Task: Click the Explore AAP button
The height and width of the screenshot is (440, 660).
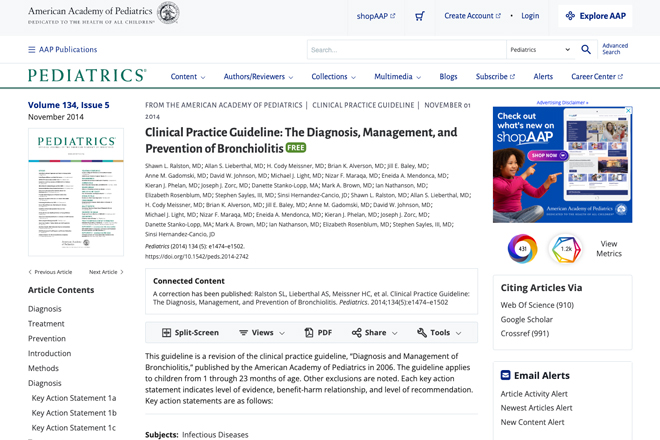Action: (595, 16)
